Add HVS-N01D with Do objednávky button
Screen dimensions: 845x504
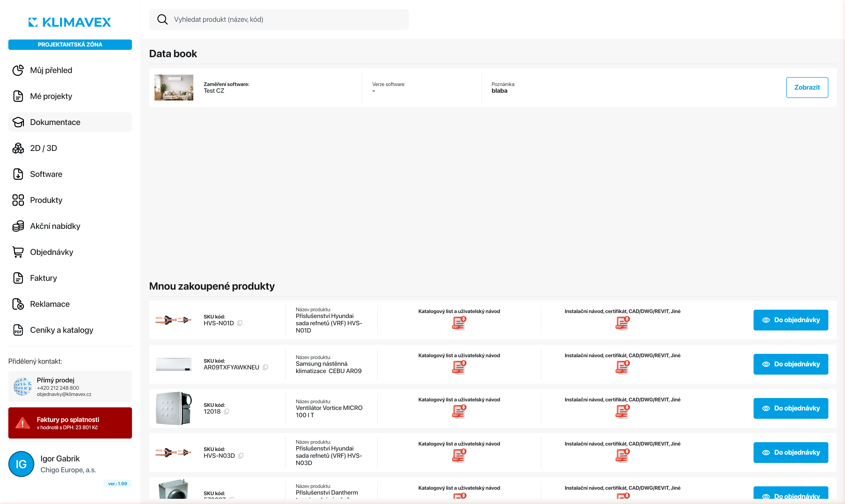(x=791, y=320)
